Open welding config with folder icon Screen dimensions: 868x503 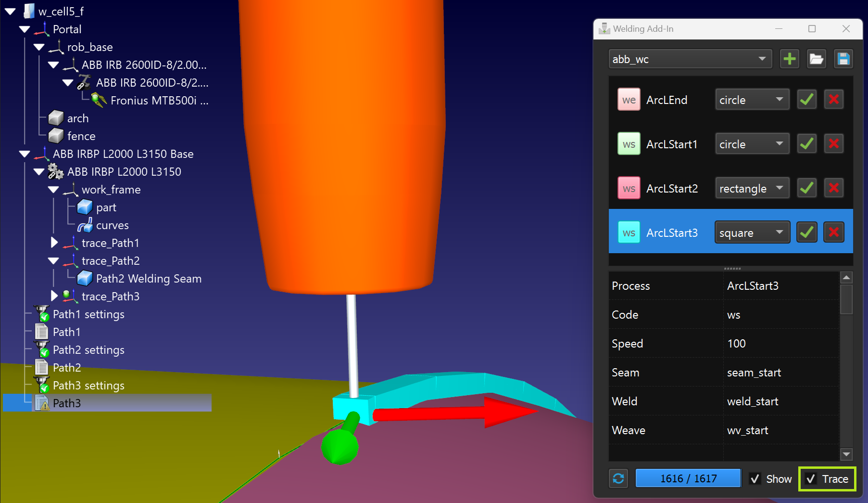[x=816, y=59]
